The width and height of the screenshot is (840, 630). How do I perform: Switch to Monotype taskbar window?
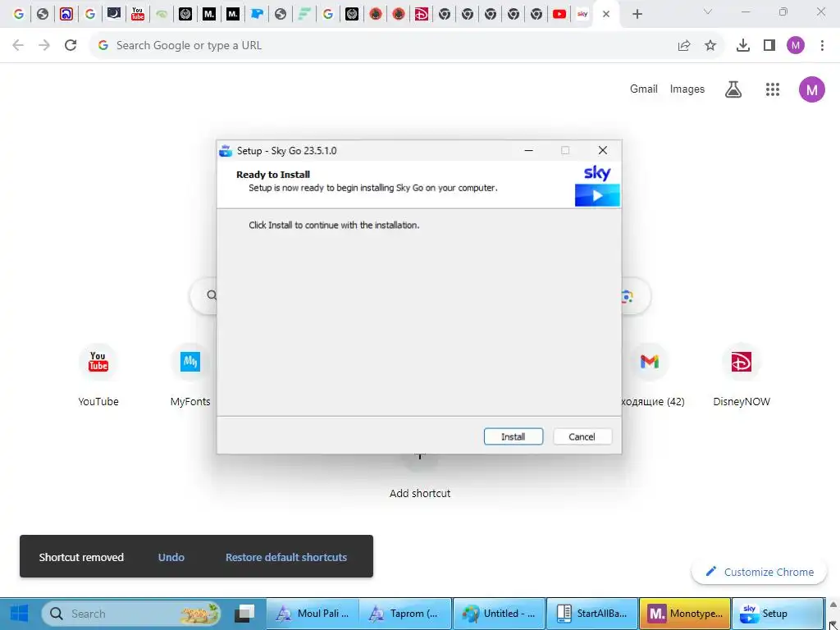click(x=685, y=614)
